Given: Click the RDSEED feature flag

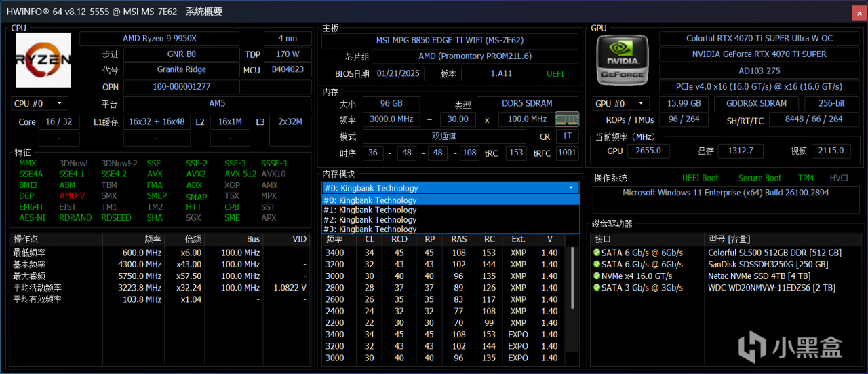Looking at the screenshot, I should [x=117, y=217].
